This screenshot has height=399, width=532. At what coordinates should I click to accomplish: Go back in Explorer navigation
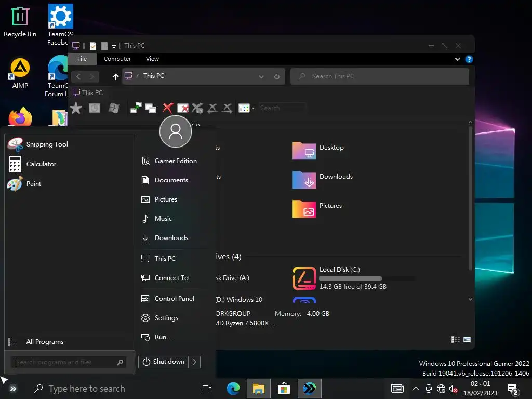(78, 76)
